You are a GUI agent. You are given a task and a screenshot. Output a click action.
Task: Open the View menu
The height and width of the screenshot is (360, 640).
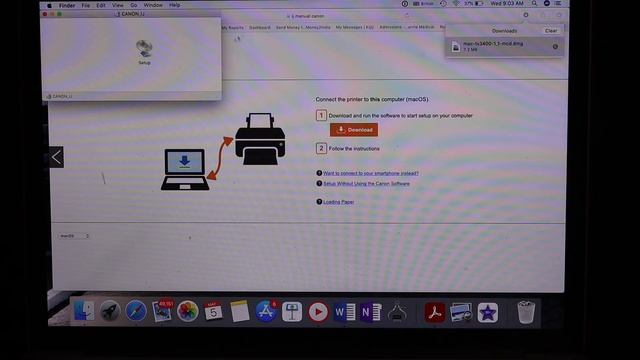[118, 5]
